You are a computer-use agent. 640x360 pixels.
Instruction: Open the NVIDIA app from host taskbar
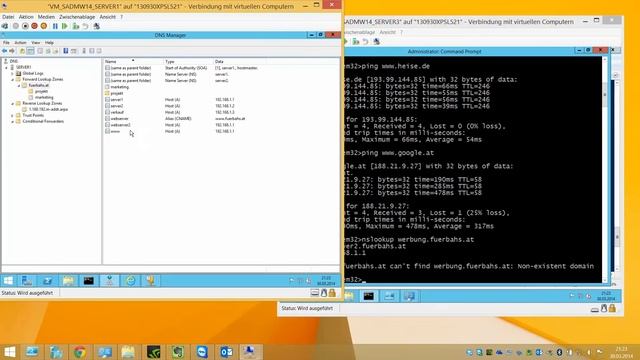[x=153, y=352]
